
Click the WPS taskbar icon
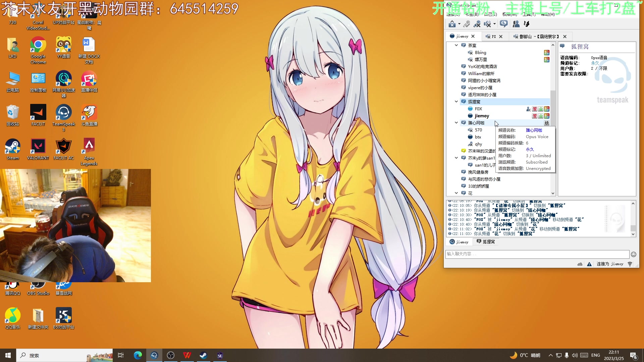(187, 355)
